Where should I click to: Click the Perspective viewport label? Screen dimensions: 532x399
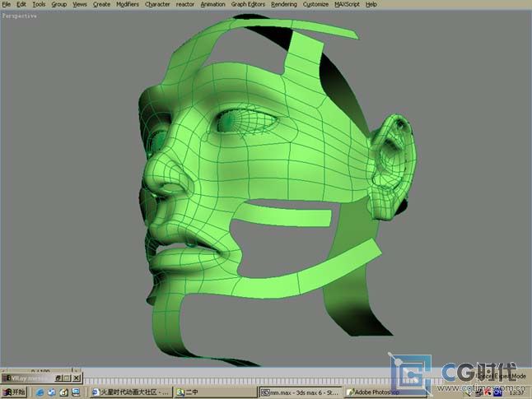pos(19,16)
